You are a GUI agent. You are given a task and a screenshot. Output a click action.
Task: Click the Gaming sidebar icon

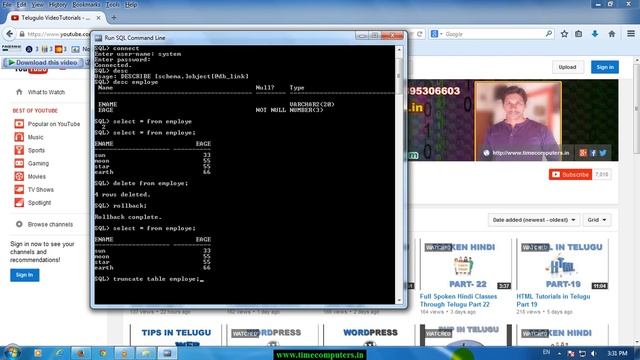(19, 163)
